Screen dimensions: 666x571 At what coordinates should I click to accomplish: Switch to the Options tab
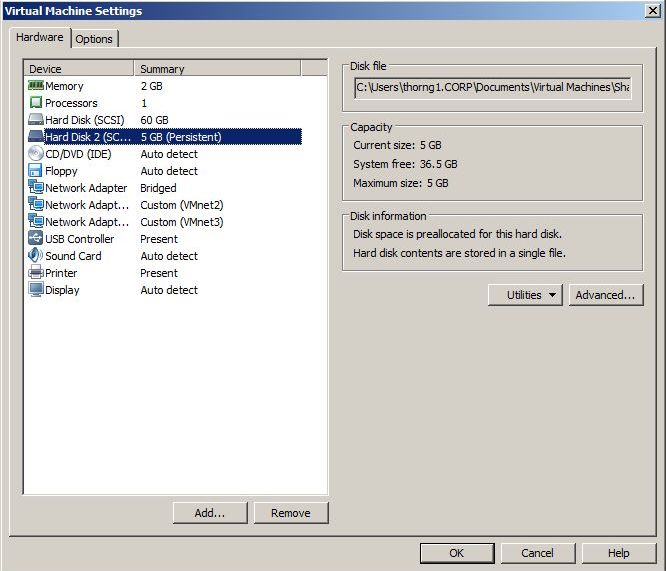click(x=94, y=39)
